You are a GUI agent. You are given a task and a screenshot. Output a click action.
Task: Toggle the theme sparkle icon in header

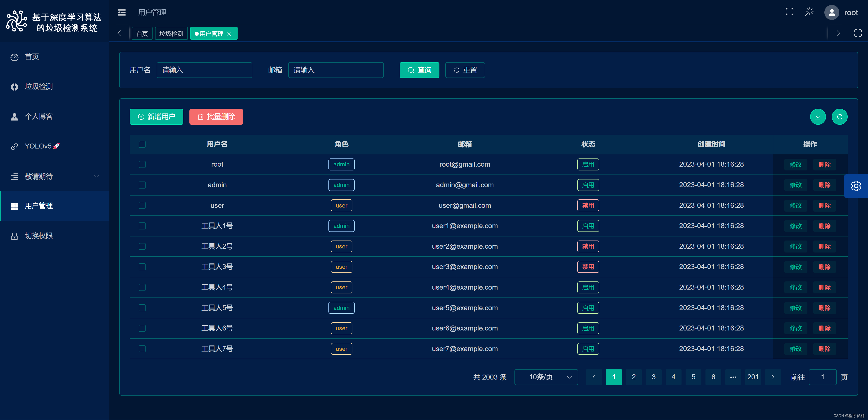(809, 12)
